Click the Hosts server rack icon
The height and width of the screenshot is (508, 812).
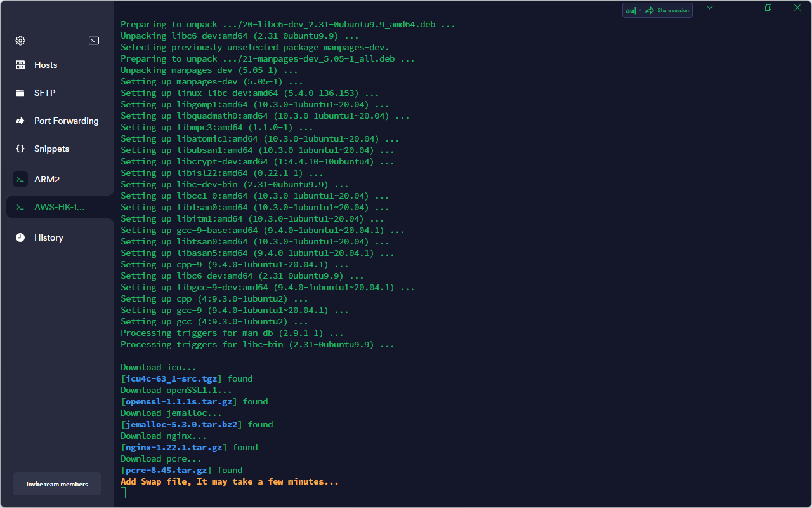pyautogui.click(x=20, y=65)
